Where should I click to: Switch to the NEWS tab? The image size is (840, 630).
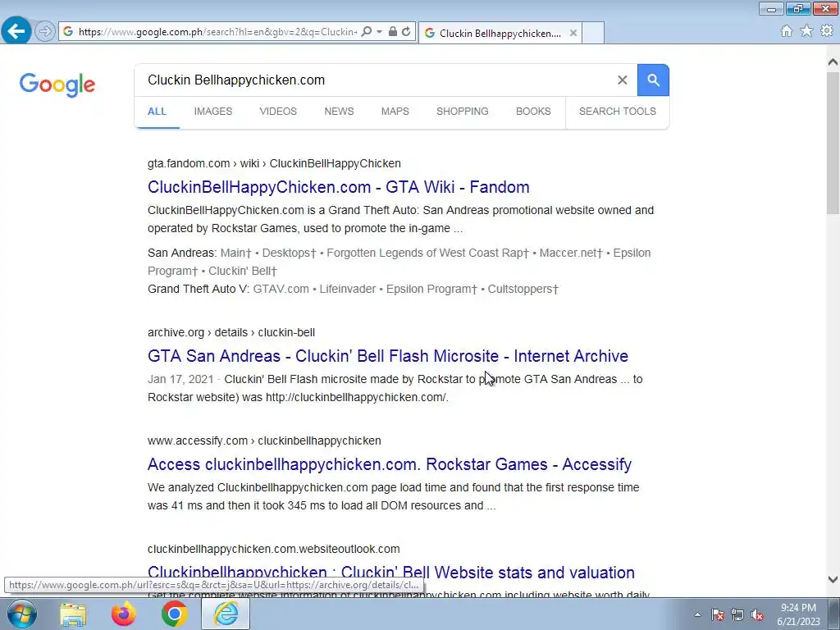pyautogui.click(x=339, y=112)
